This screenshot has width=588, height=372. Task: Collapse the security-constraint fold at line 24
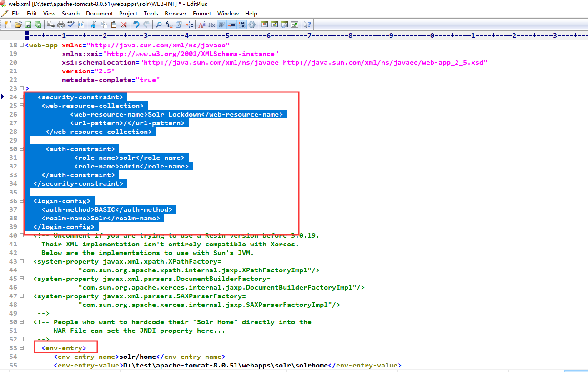tap(22, 97)
